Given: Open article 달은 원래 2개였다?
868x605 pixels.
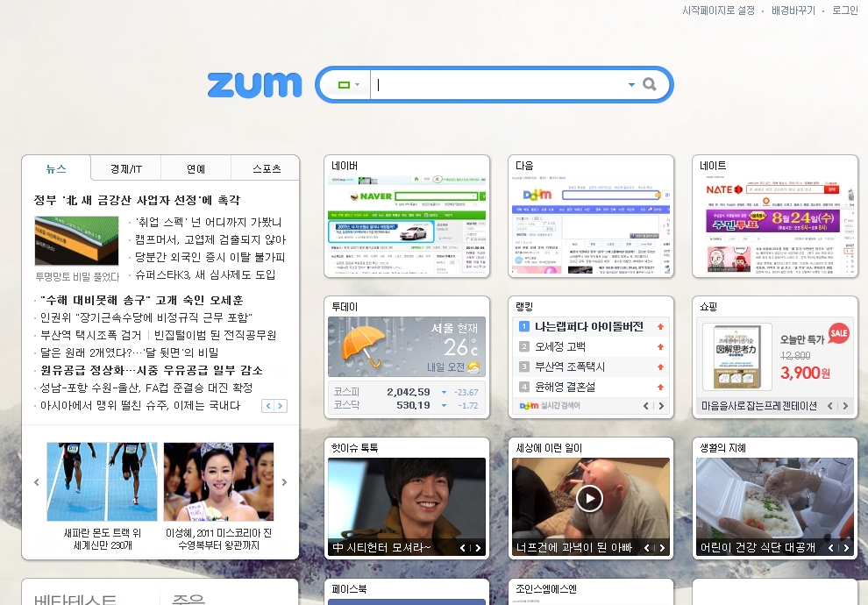Looking at the screenshot, I should coord(130,352).
